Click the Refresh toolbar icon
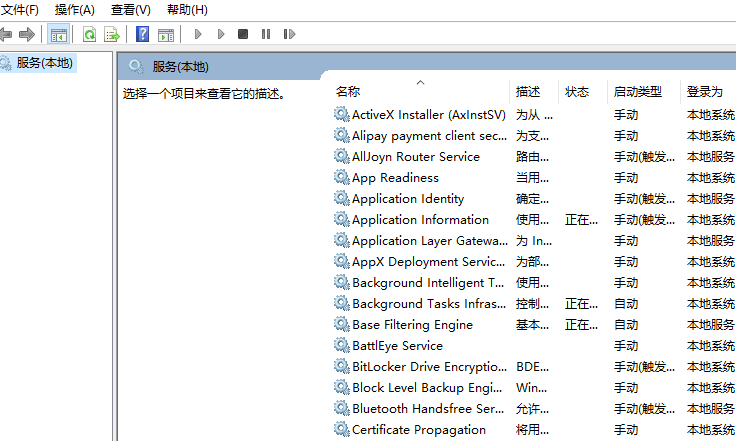The height and width of the screenshot is (441, 736). 89,34
